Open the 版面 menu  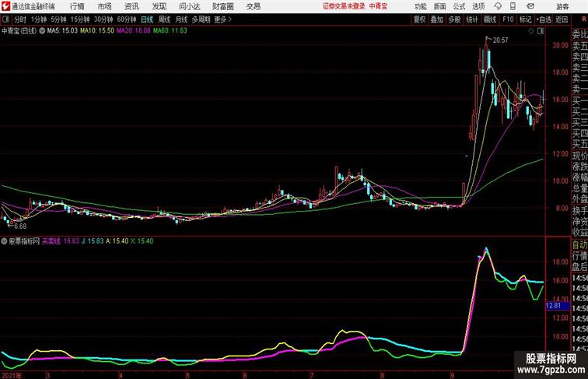click(439, 6)
